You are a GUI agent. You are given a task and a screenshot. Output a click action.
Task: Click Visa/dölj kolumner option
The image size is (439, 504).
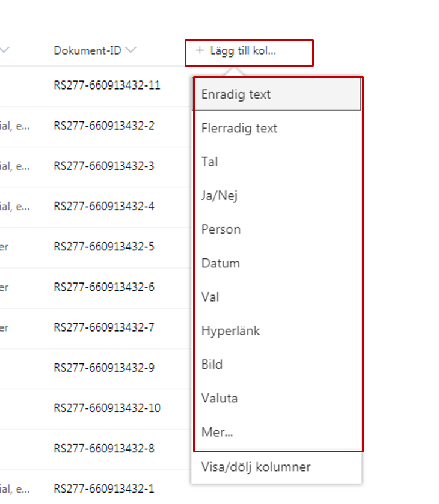(x=256, y=467)
